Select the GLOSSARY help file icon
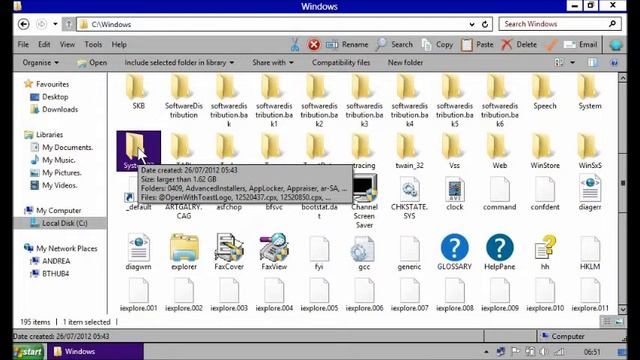Image resolution: width=640 pixels, height=360 pixels. 454,251
